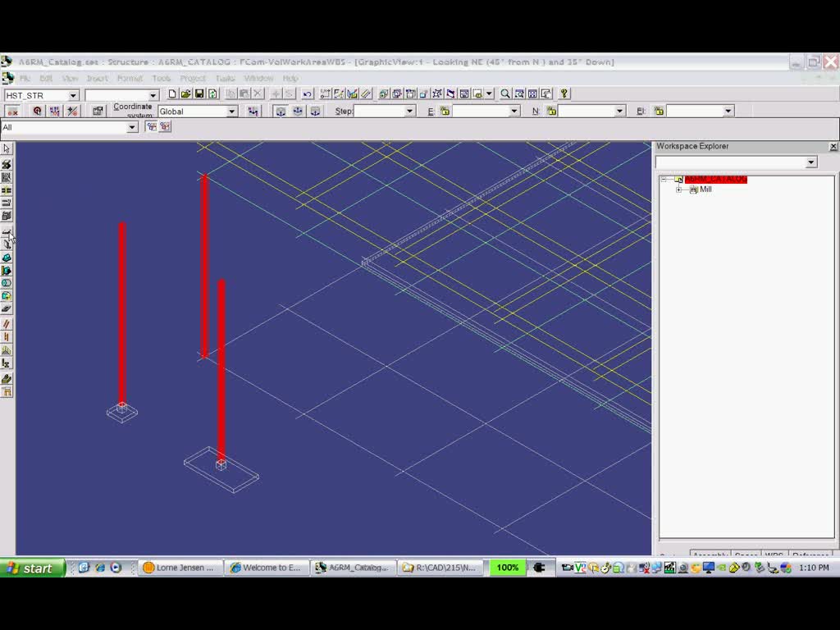Click the second icon beside the All dropdown
Viewport: 840px width, 630px height.
tap(165, 127)
